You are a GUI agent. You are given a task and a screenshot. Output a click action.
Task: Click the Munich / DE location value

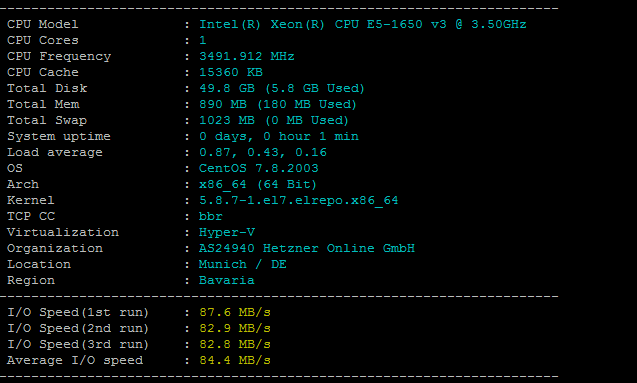(243, 264)
